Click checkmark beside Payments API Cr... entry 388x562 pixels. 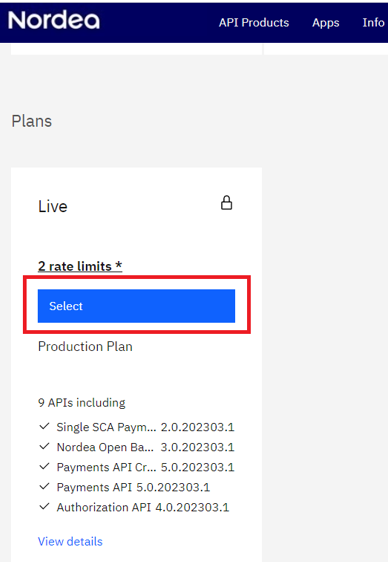(44, 467)
